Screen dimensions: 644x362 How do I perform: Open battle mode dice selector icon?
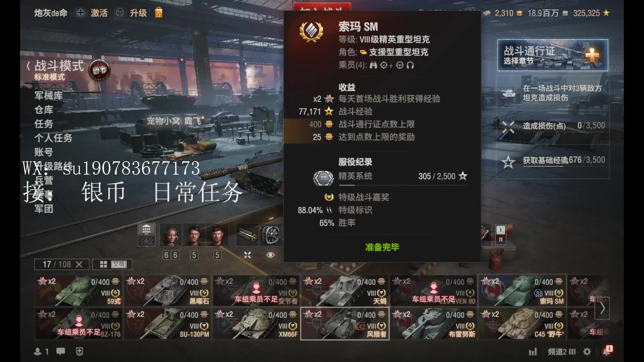(x=100, y=70)
